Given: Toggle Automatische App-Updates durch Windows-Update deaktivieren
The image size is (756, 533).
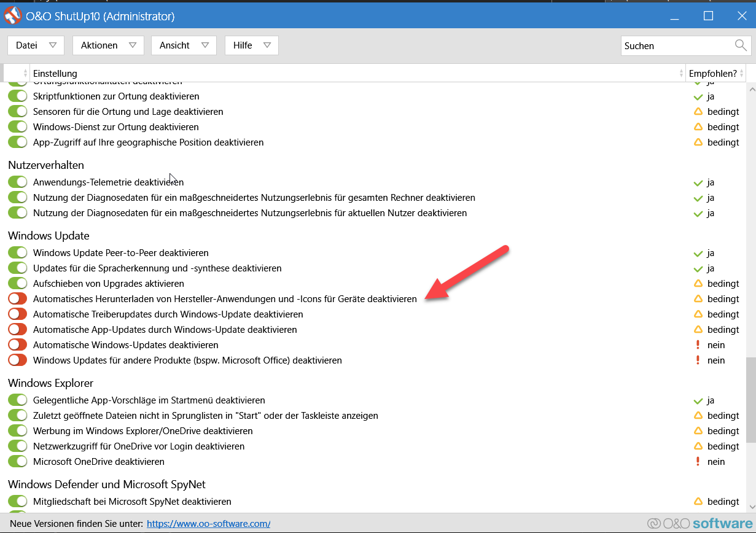Looking at the screenshot, I should click(18, 330).
